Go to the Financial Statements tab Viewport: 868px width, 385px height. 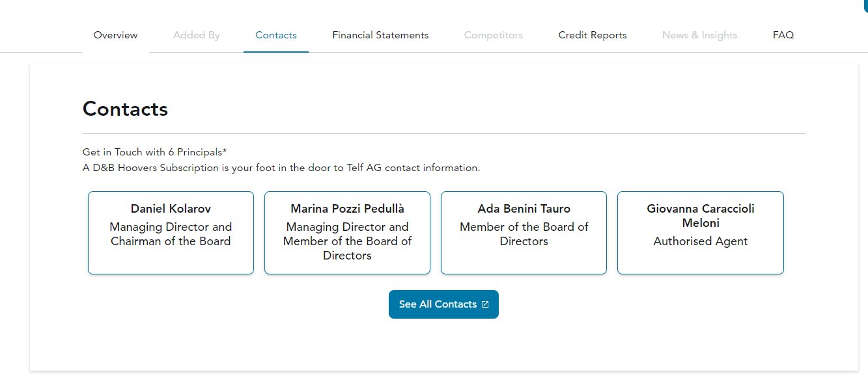[380, 35]
